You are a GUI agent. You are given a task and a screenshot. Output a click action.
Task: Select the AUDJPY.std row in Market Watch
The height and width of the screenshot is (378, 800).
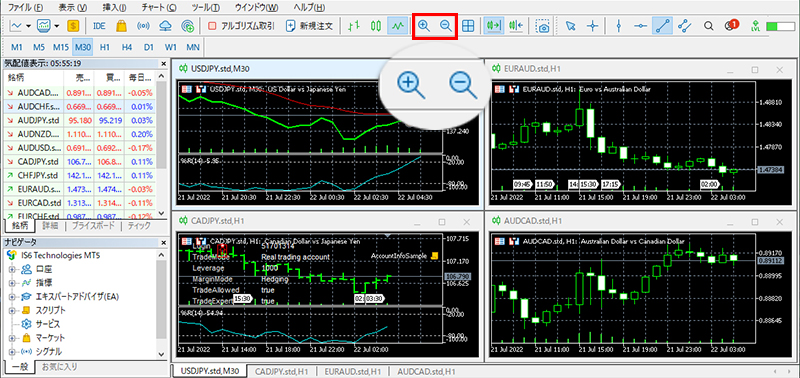click(80, 120)
